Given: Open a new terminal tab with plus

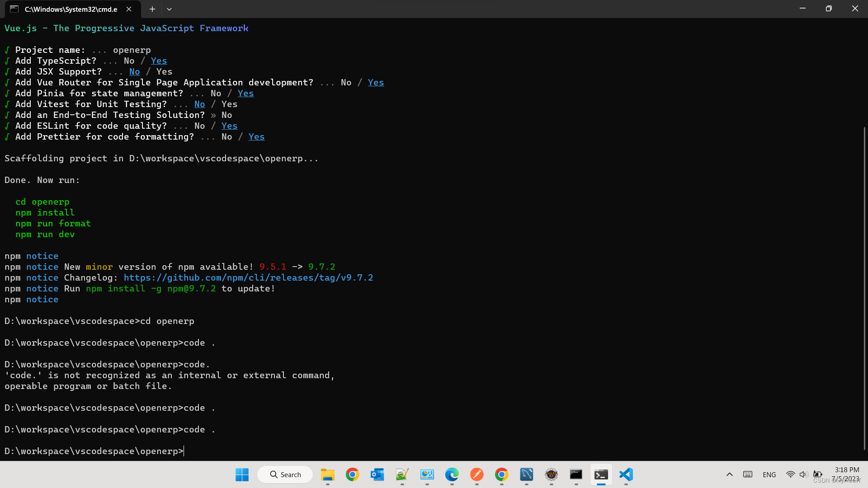Looking at the screenshot, I should coord(152,9).
